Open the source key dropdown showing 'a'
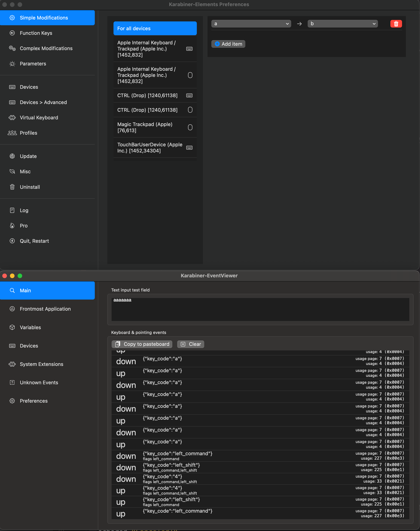420x531 pixels. (x=251, y=24)
